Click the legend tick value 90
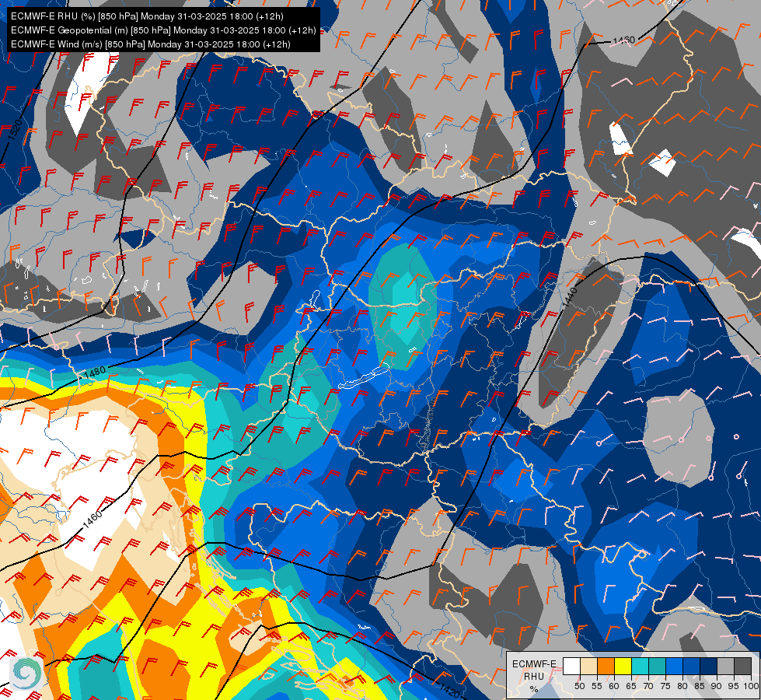Image resolution: width=761 pixels, height=700 pixels. [x=717, y=686]
